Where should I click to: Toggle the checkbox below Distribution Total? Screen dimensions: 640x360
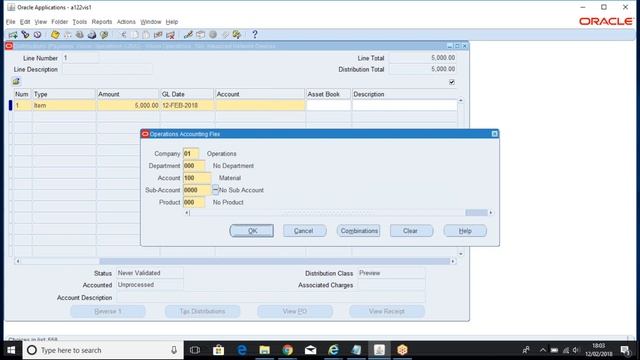452,82
